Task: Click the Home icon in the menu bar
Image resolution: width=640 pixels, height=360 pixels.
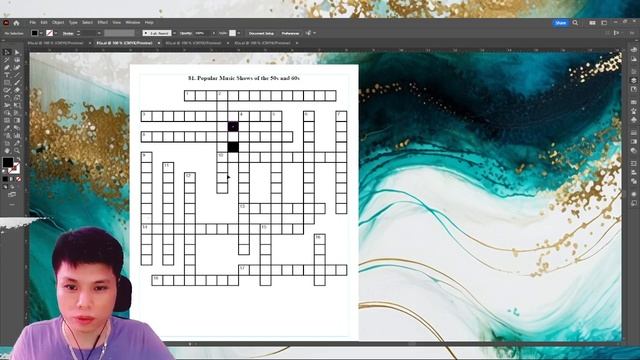Action: click(16, 23)
